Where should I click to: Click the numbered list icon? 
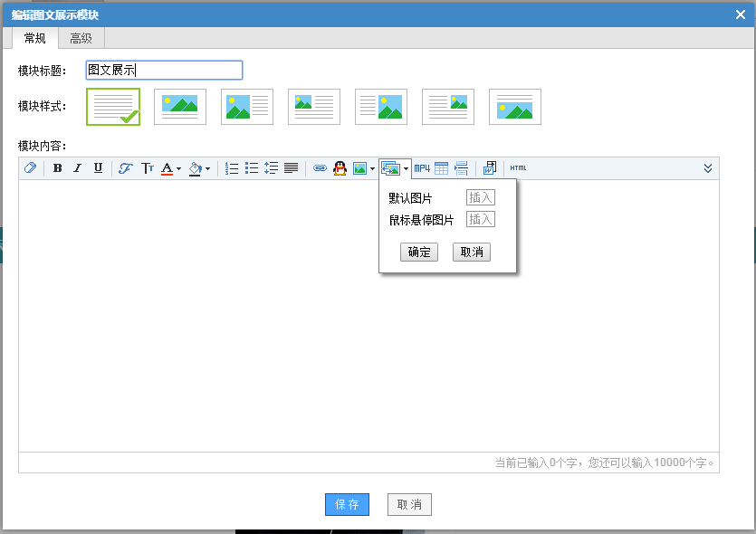[x=232, y=168]
